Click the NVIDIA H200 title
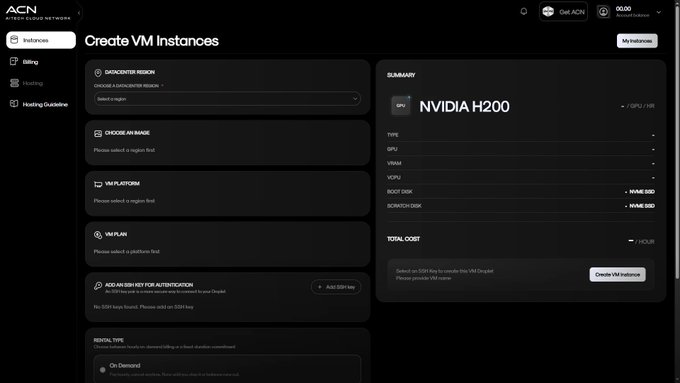 coord(464,107)
